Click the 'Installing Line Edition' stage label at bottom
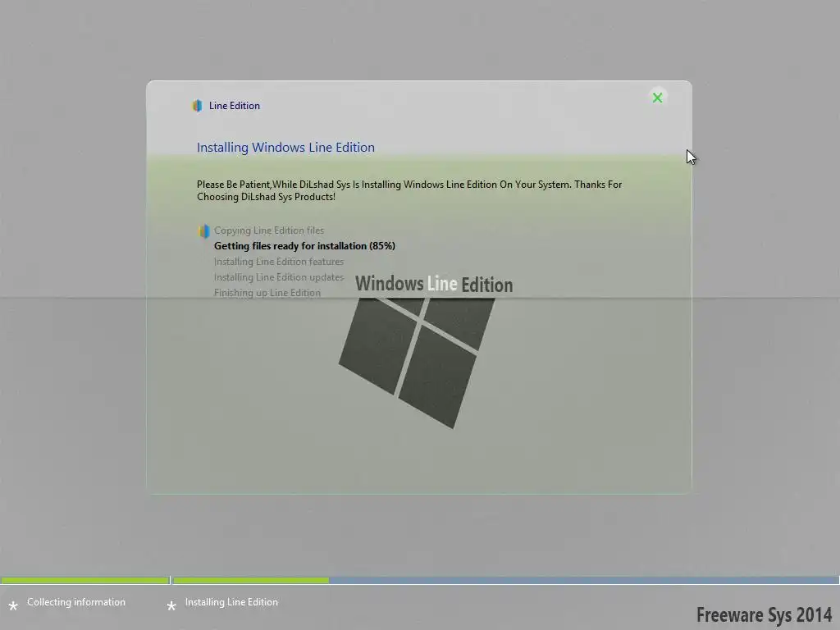The height and width of the screenshot is (630, 840). 231,602
